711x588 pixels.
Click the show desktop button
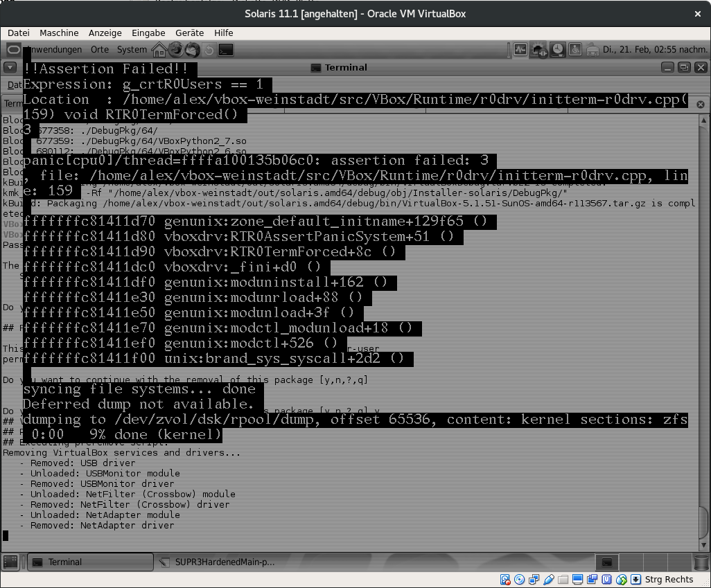tap(10, 562)
